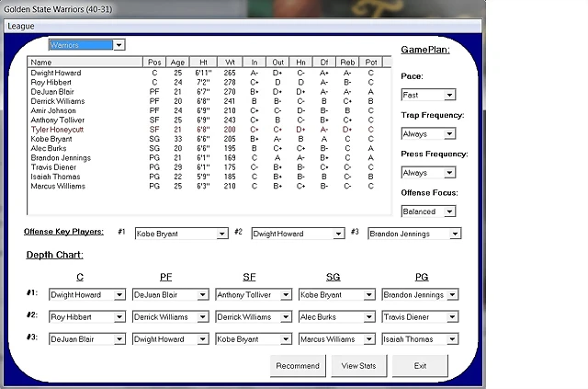
Task: Sort roster by Pos column header
Action: click(x=154, y=63)
